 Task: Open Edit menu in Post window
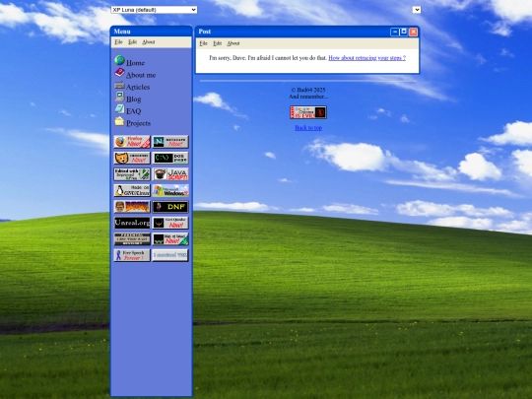point(217,43)
